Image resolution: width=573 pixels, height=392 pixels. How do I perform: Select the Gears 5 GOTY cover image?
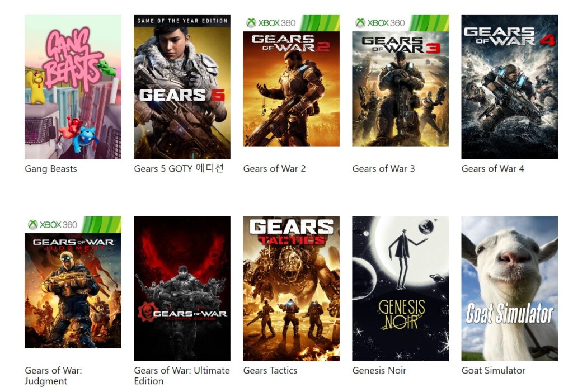pos(182,87)
